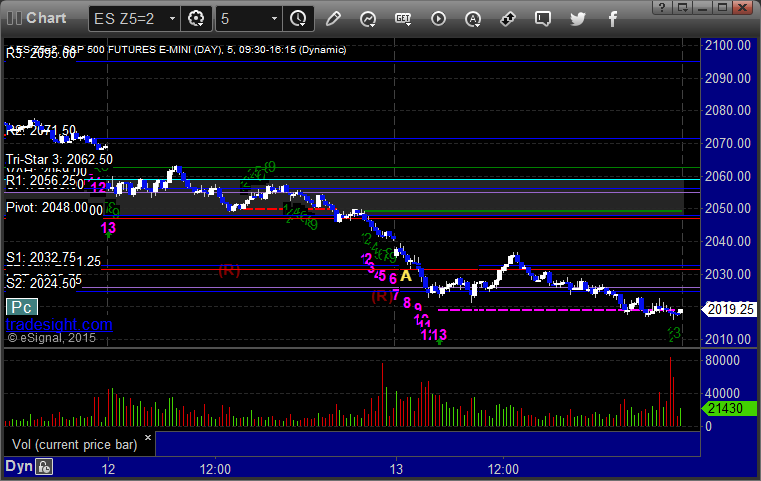Click the red (R) marker near S1 line
761x481 pixels.
[229, 270]
